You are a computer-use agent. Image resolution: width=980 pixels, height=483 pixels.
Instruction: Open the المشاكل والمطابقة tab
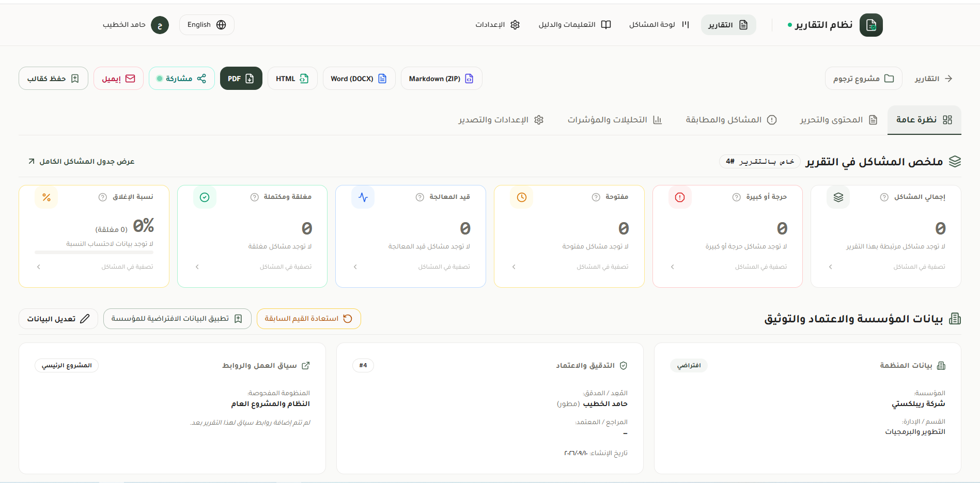(731, 120)
